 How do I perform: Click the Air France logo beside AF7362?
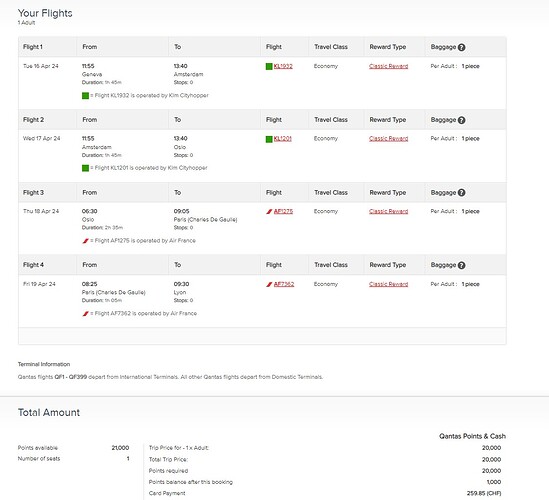click(x=269, y=284)
